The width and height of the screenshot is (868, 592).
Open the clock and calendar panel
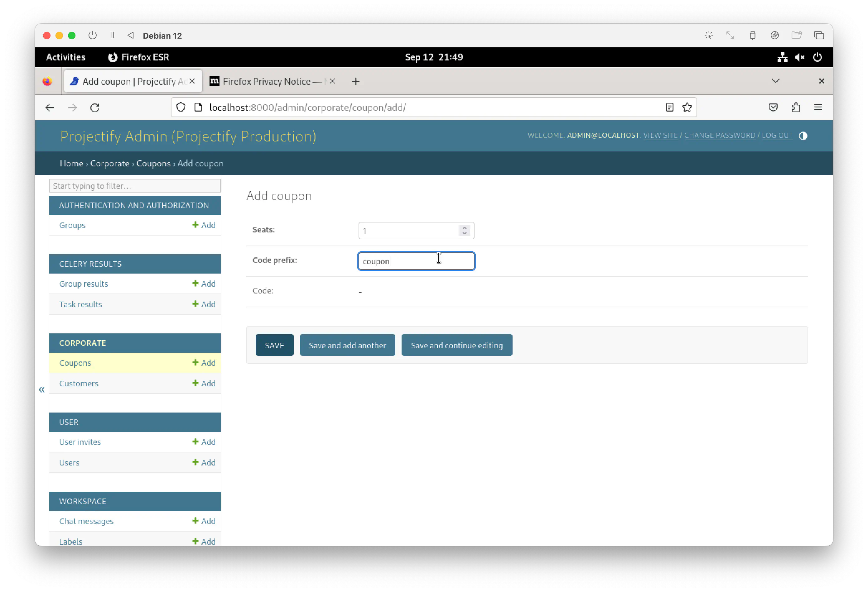[434, 57]
